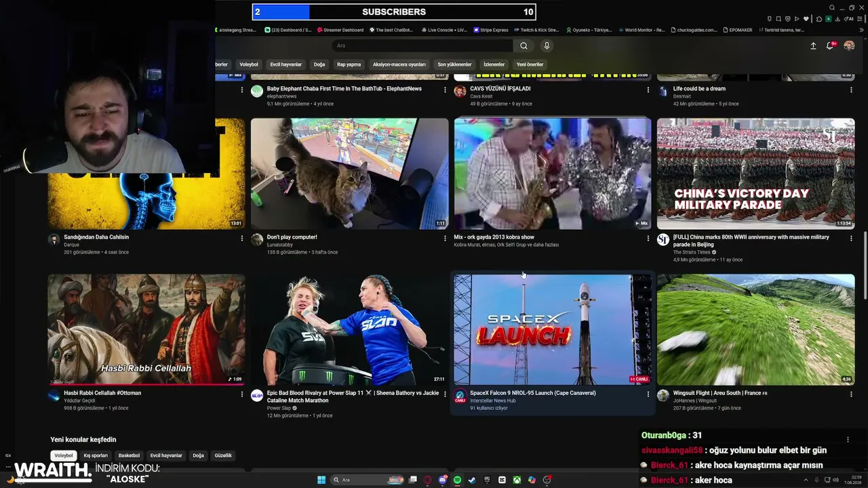Open YouTube notifications bell

pos(829,45)
